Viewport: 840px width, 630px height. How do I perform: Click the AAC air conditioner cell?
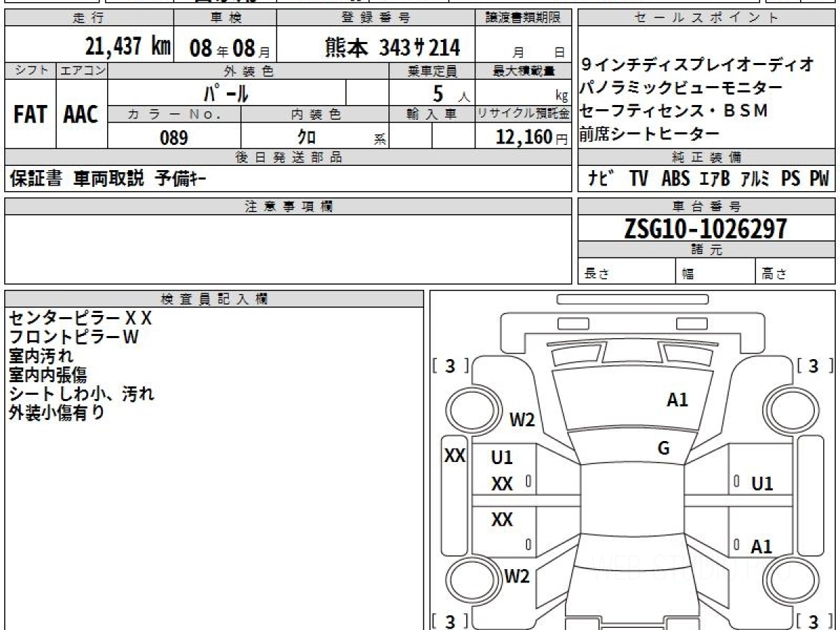click(81, 115)
